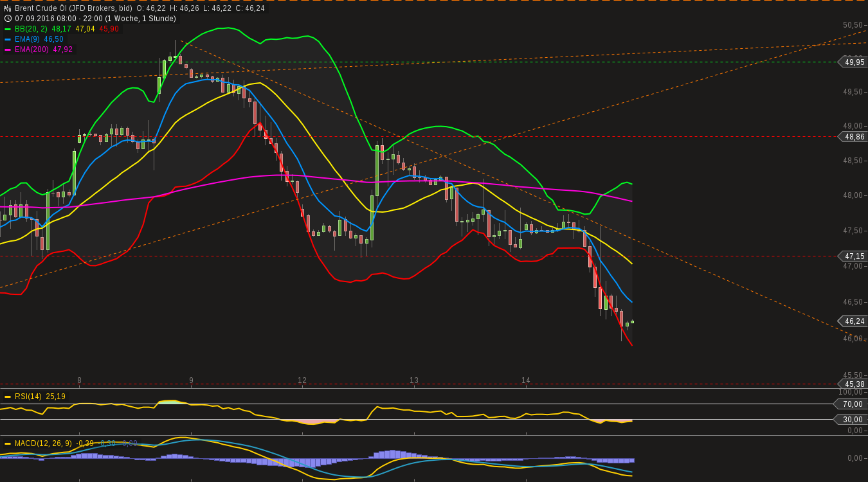
Task: Select the "MACD(12, 26, 9)" indicator label
Action: click(43, 443)
